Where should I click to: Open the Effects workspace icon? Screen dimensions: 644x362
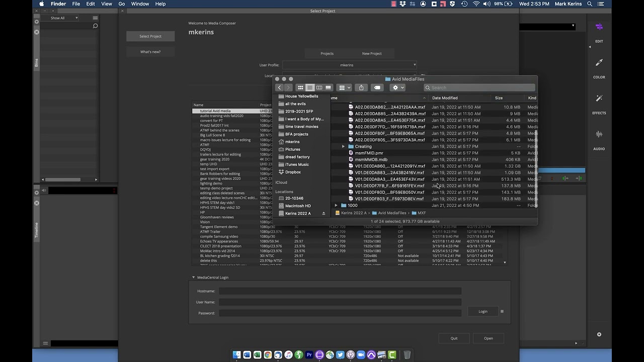tap(599, 99)
